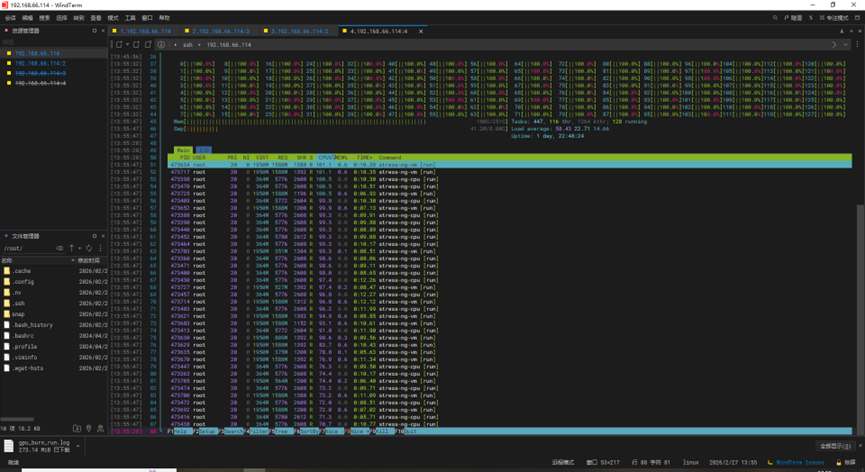The image size is (865, 472).
Task: Expand gpu_burn_run.log download options arrow
Action: click(78, 446)
